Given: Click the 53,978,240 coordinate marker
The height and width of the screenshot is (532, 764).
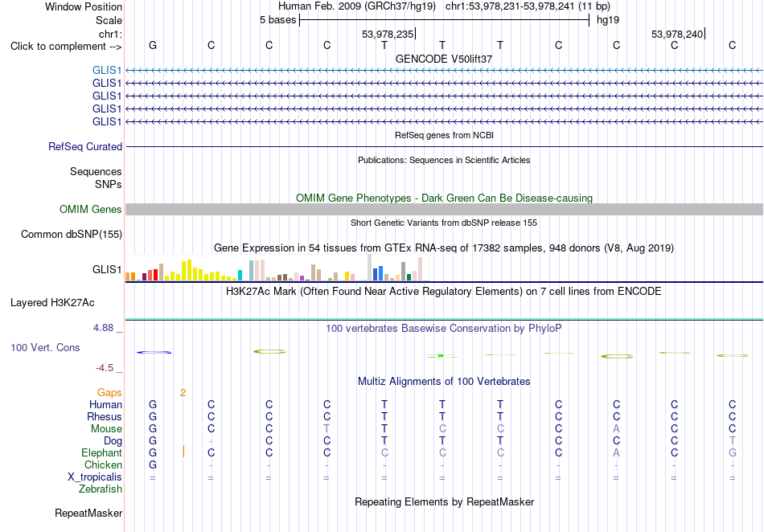Looking at the screenshot, I should [677, 34].
